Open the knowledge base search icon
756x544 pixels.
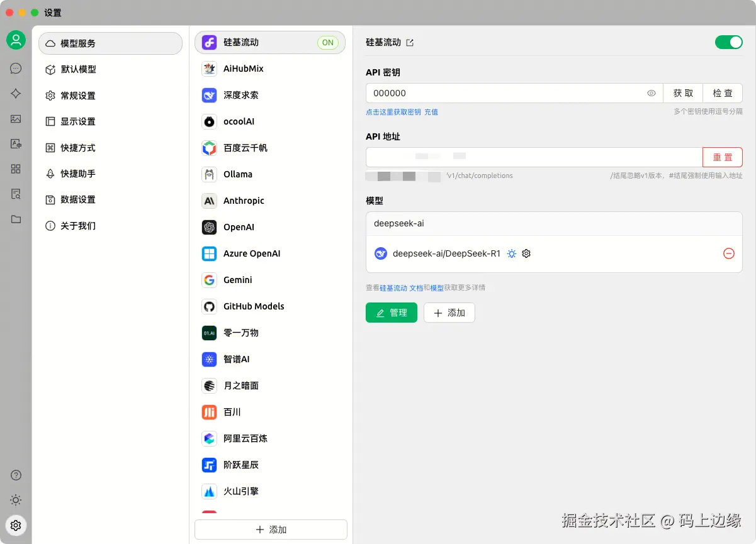(16, 194)
